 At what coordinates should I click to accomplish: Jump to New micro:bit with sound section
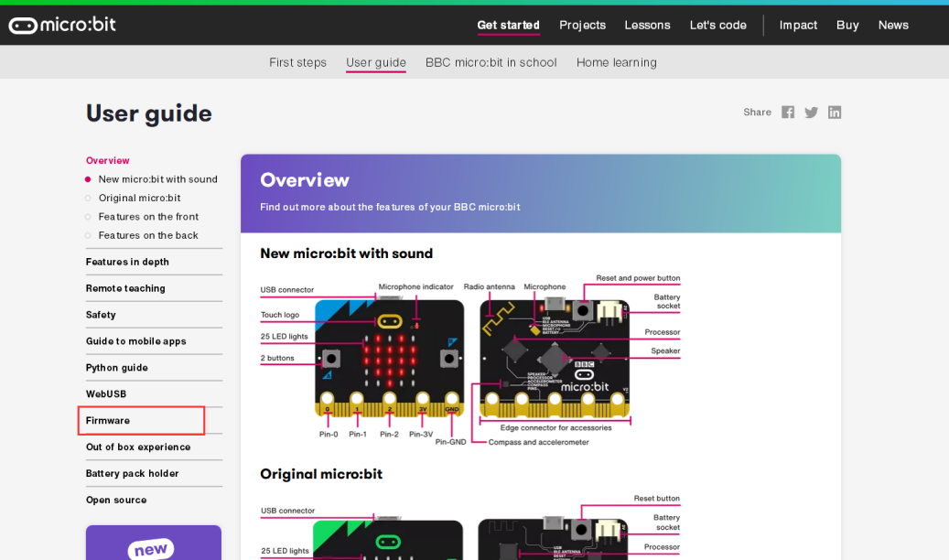coord(157,179)
